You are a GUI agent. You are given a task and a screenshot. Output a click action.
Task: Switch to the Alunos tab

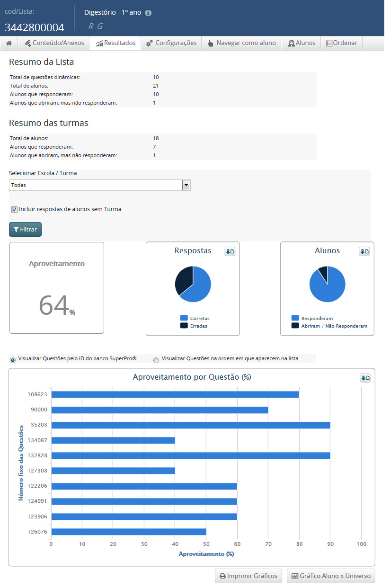tap(301, 43)
